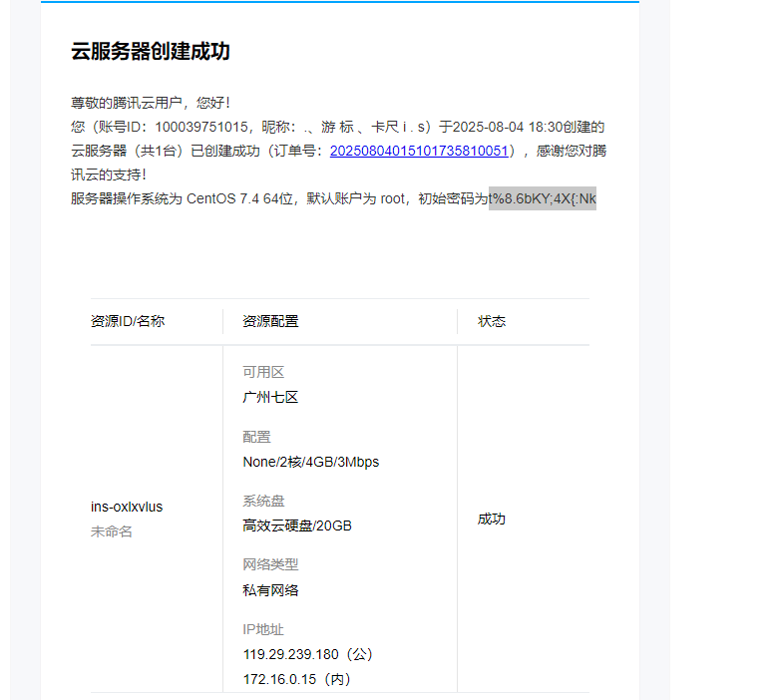Click the network value 私有网络
This screenshot has height=700, width=770.
270,590
